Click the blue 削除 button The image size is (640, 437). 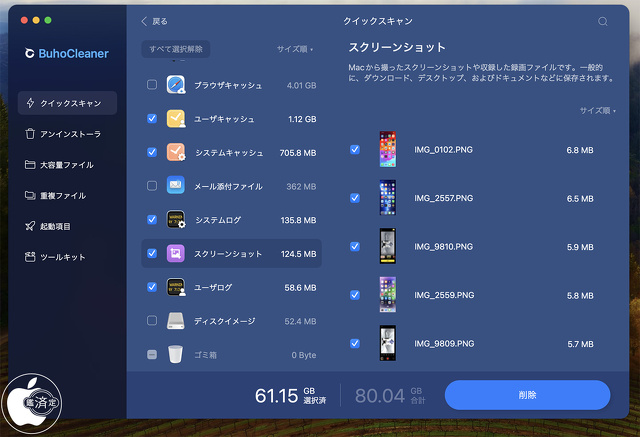[x=527, y=395]
